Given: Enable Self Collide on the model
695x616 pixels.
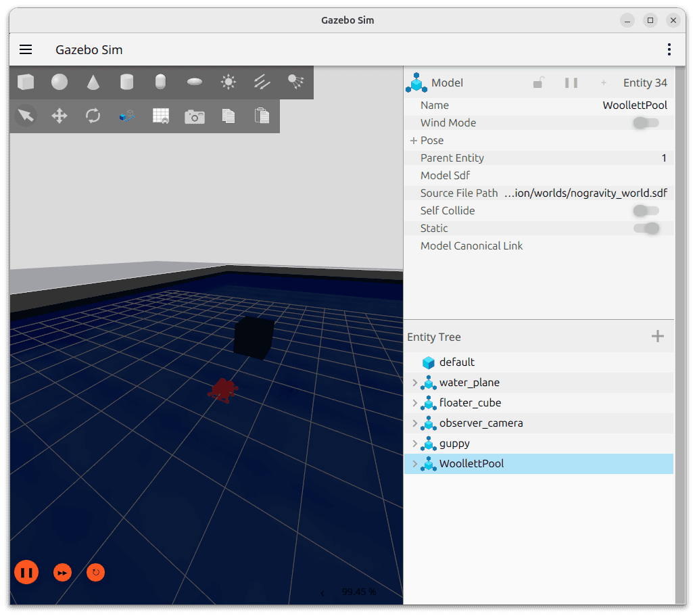Looking at the screenshot, I should point(645,210).
